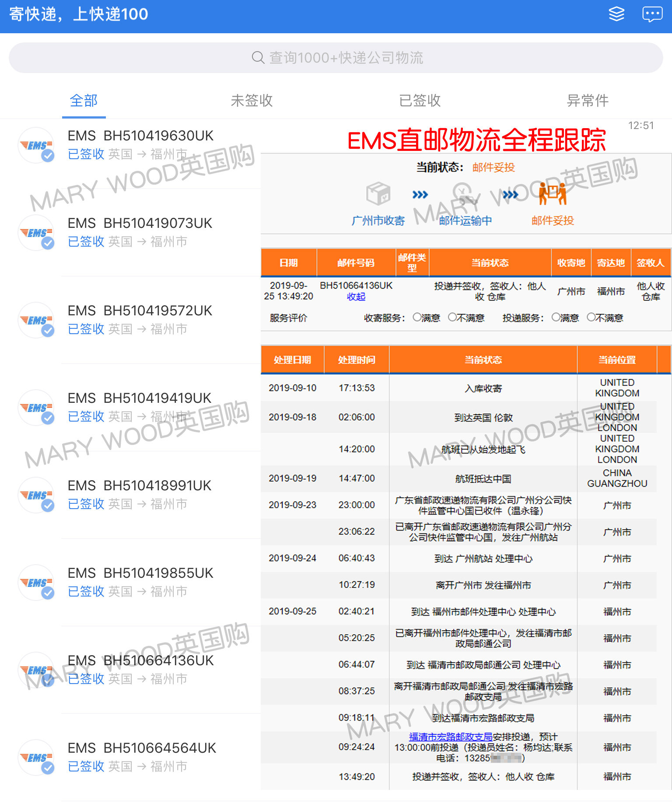Screen dimensions: 672x803
Task: Click the 邮件号码 column header
Action: pyautogui.click(x=356, y=262)
